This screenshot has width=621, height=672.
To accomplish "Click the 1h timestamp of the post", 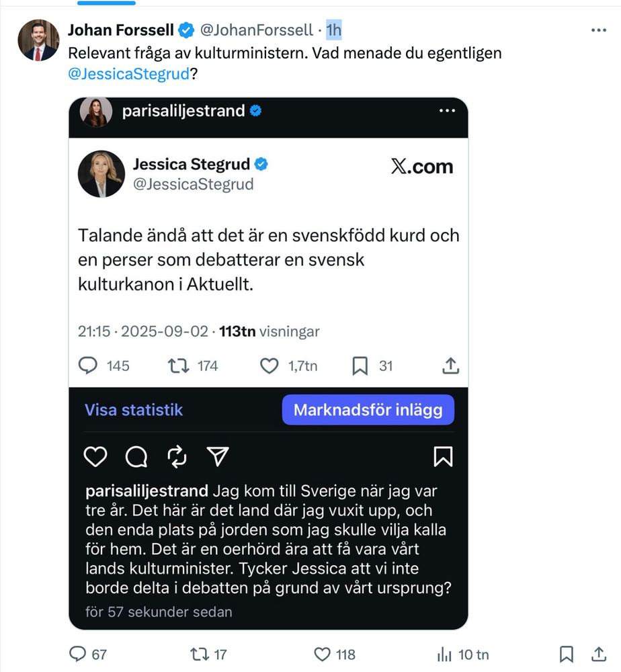I will click(x=334, y=30).
